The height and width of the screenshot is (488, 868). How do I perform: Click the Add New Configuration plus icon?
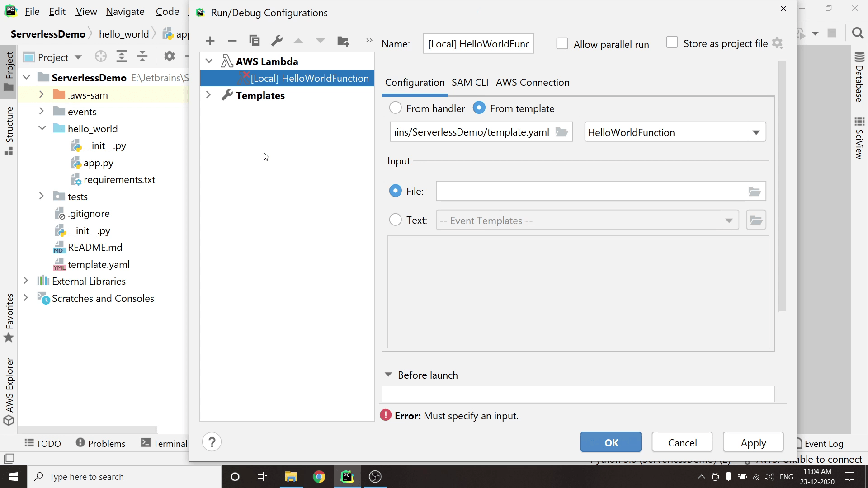click(x=210, y=41)
